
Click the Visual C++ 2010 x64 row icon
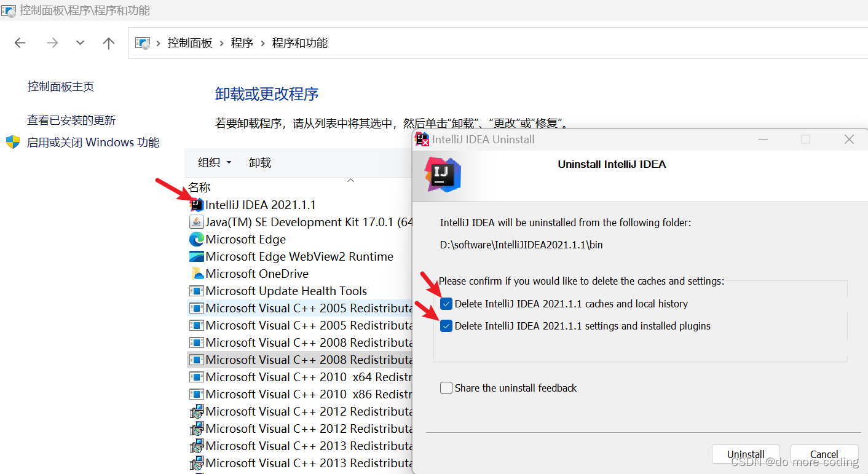click(x=197, y=377)
